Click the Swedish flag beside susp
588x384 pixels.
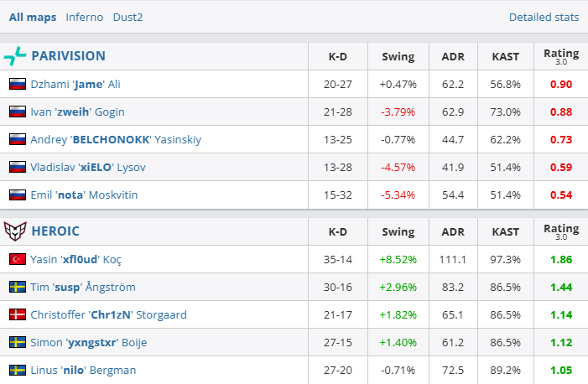[17, 287]
